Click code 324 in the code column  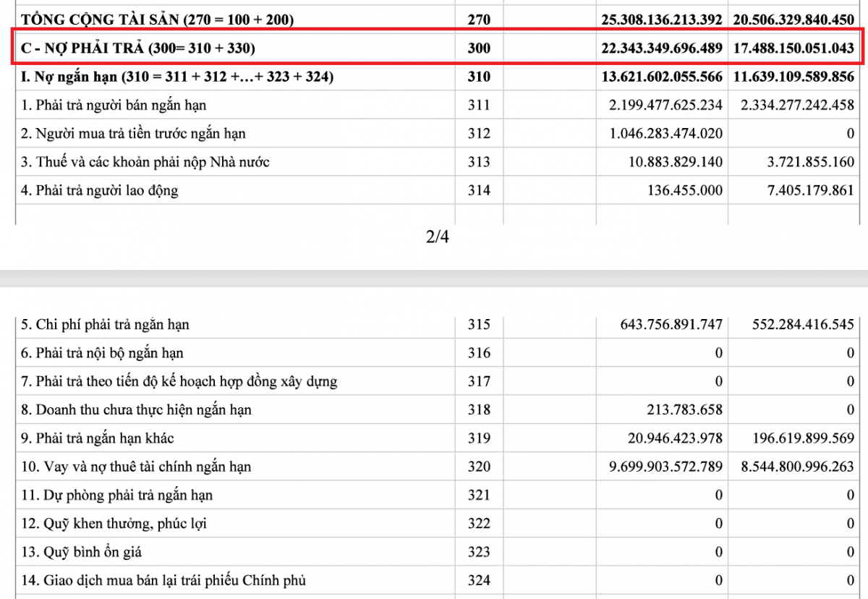(x=478, y=580)
